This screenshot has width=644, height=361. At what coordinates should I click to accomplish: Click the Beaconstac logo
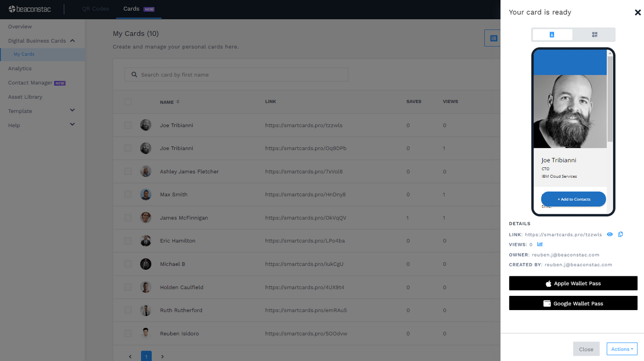[30, 9]
